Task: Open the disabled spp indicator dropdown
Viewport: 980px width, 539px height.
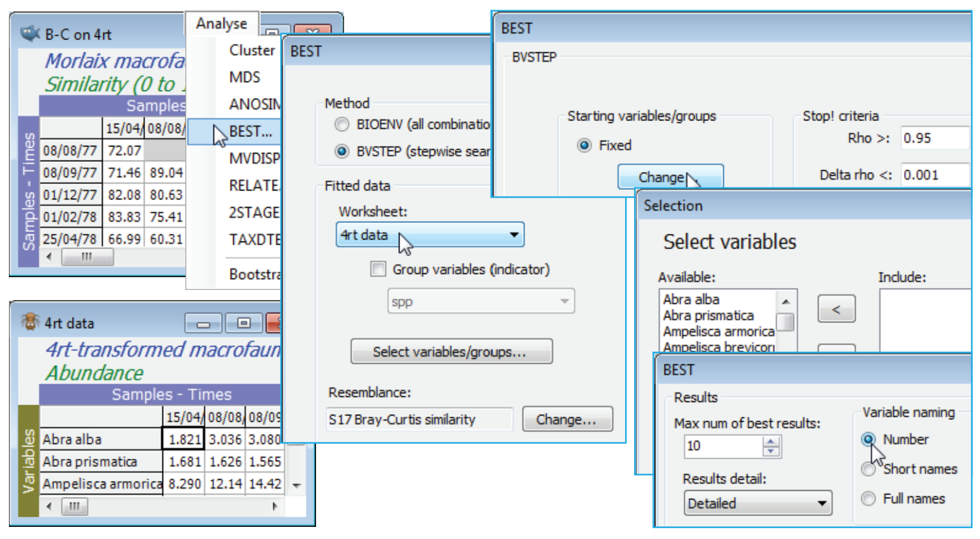Action: [x=481, y=301]
